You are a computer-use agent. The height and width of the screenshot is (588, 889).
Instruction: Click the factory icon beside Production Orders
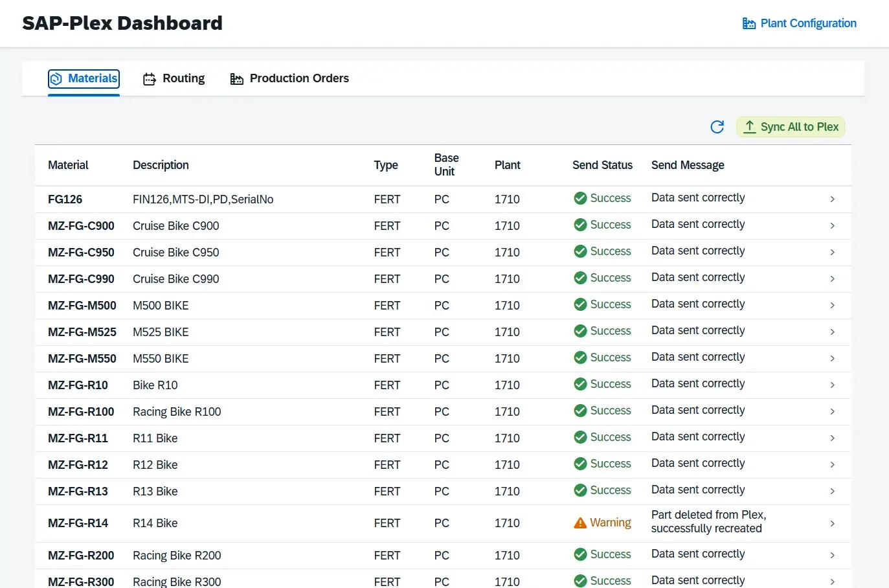[x=236, y=78]
